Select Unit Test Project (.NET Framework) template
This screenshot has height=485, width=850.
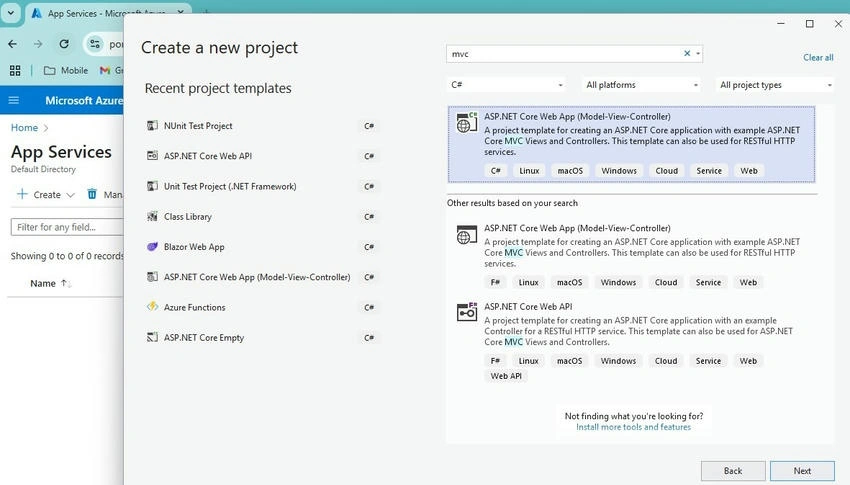(x=262, y=186)
